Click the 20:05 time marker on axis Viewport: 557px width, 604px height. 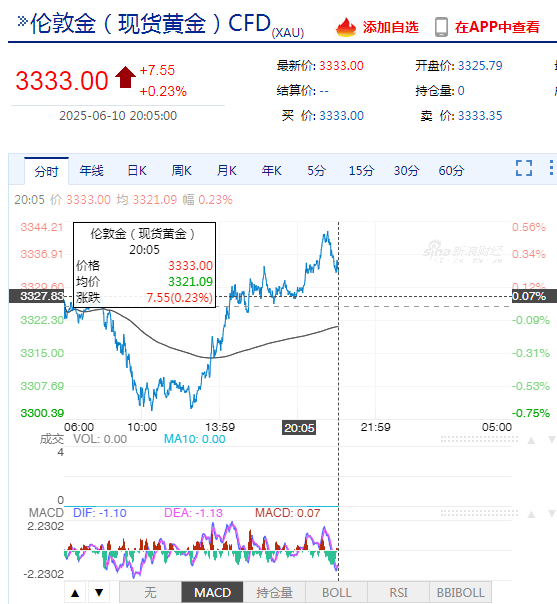click(x=299, y=428)
